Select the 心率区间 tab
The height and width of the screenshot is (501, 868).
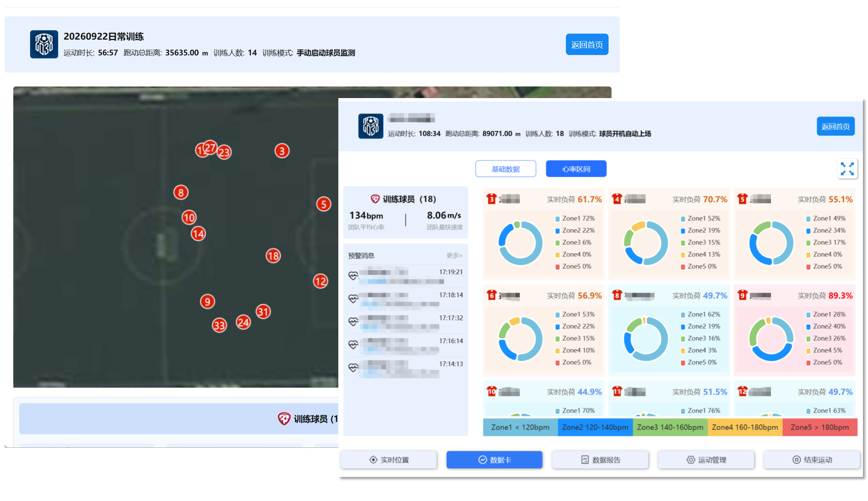[x=576, y=169]
